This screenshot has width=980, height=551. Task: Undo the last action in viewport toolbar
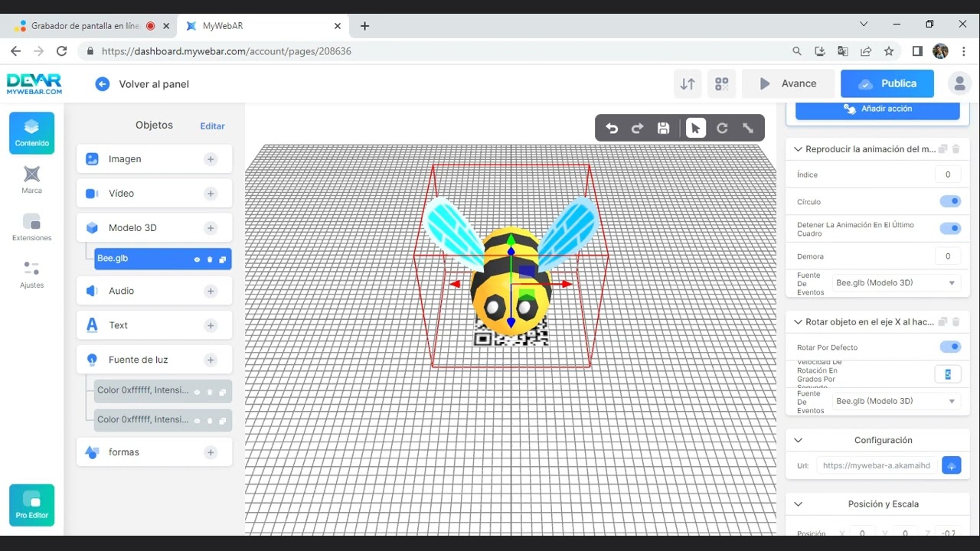612,129
